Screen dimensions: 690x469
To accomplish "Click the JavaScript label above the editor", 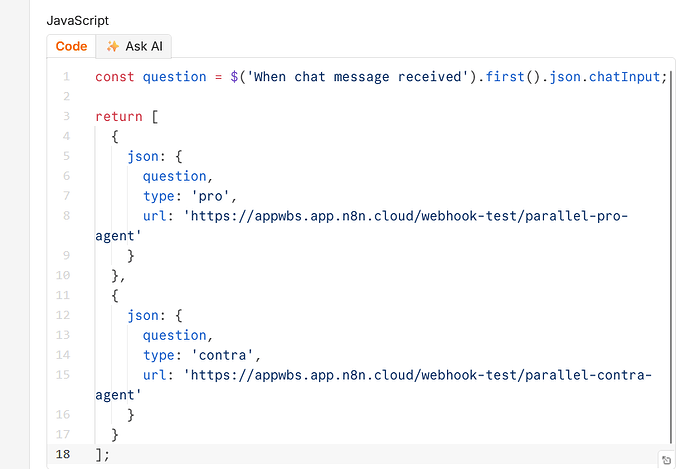I will click(78, 21).
